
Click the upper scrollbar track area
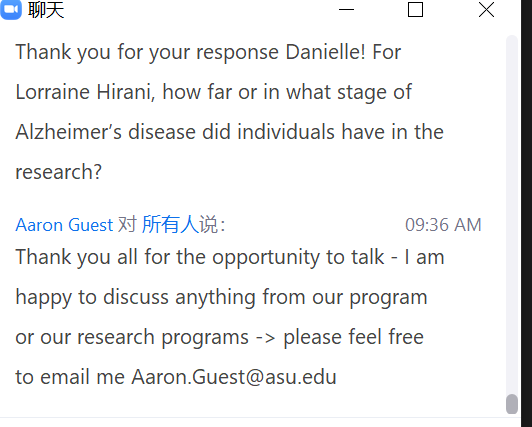click(x=512, y=203)
